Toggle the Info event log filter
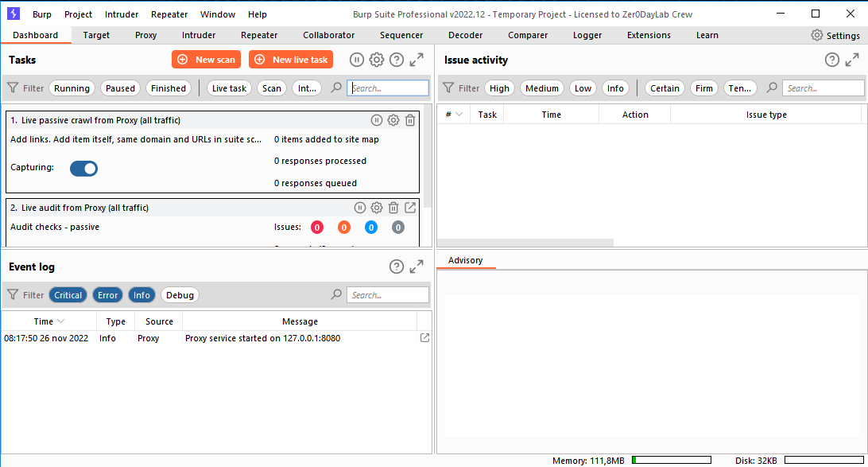868x467 pixels. coord(141,295)
